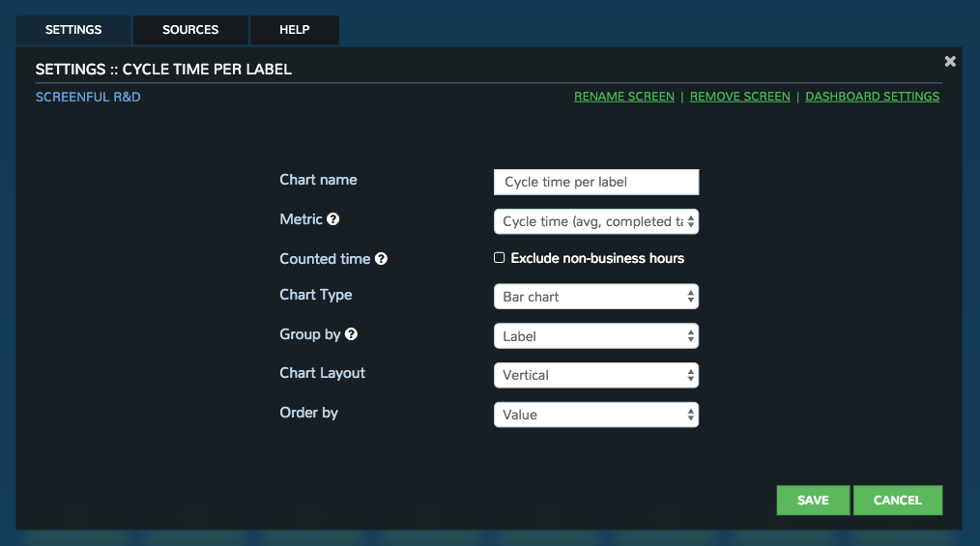The height and width of the screenshot is (546, 980).
Task: Click the Chart Type label
Action: click(316, 295)
